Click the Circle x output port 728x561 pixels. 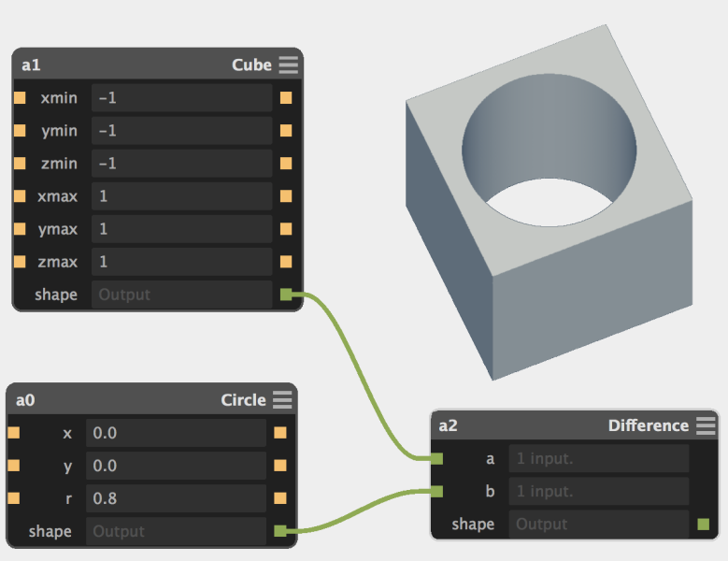[280, 433]
